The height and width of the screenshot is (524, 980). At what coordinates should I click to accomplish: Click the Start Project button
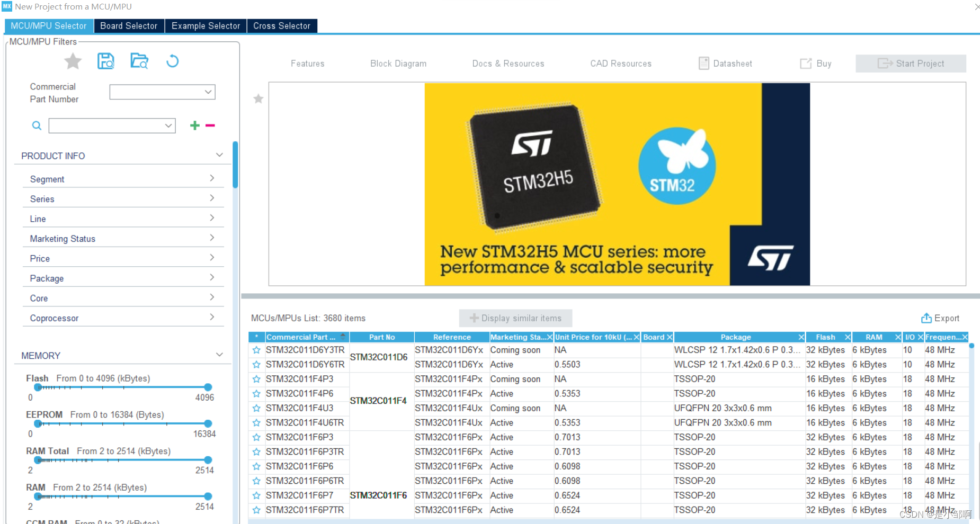coord(911,63)
